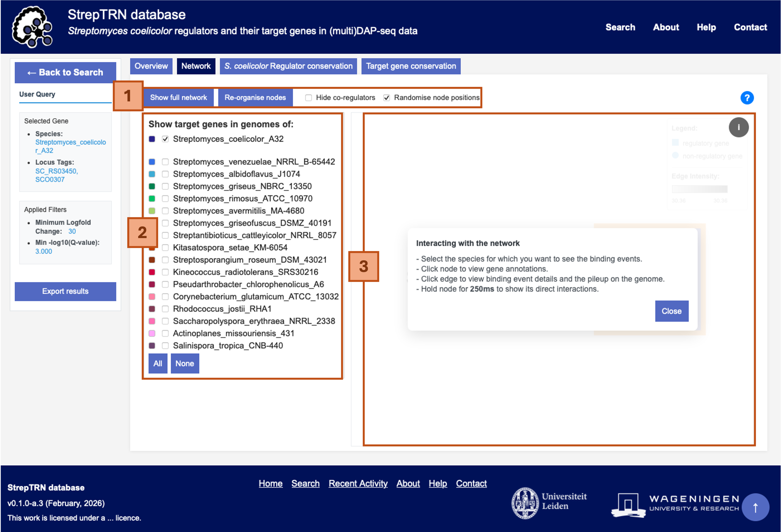Check Streptantibioticus_cattleyicolor_NRRL_8057 box
The image size is (781, 532).
[x=165, y=235]
